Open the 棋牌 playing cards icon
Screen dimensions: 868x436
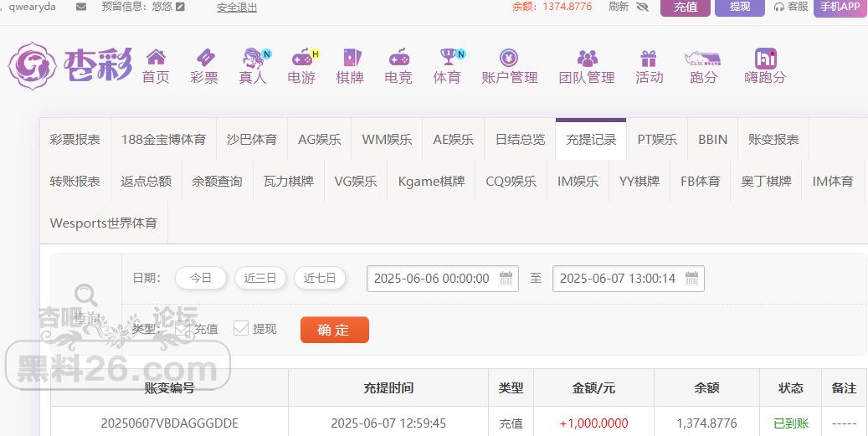tap(350, 57)
